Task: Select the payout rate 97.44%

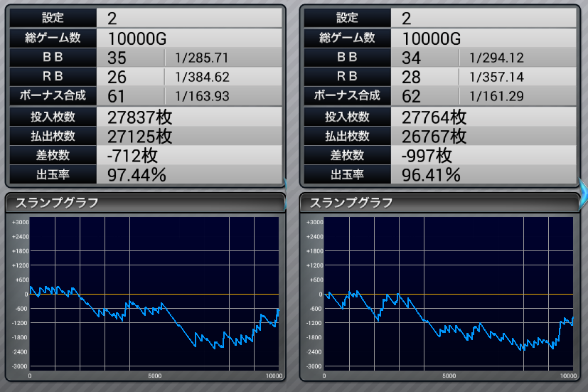Action: [137, 175]
